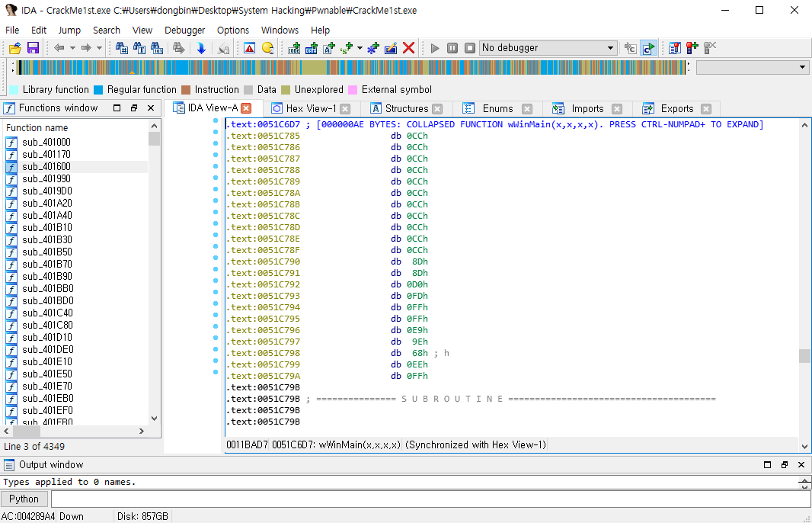Close the Output window panel
Image resolution: width=812 pixels, height=523 pixels.
click(801, 464)
